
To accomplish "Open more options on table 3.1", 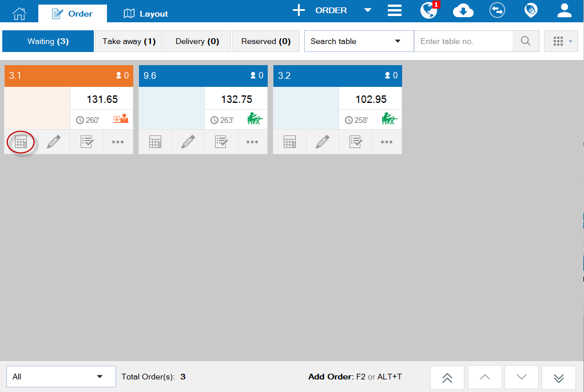I will coord(118,142).
